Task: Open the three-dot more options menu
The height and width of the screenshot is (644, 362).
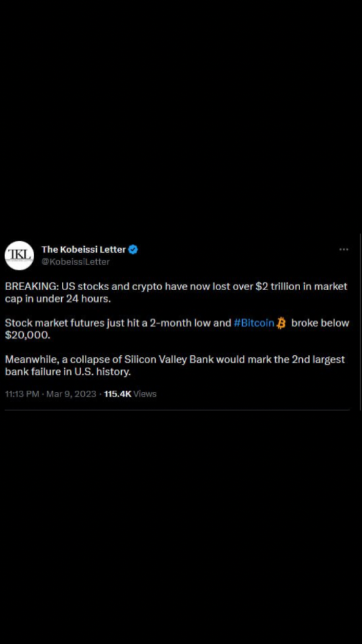Action: tap(343, 249)
